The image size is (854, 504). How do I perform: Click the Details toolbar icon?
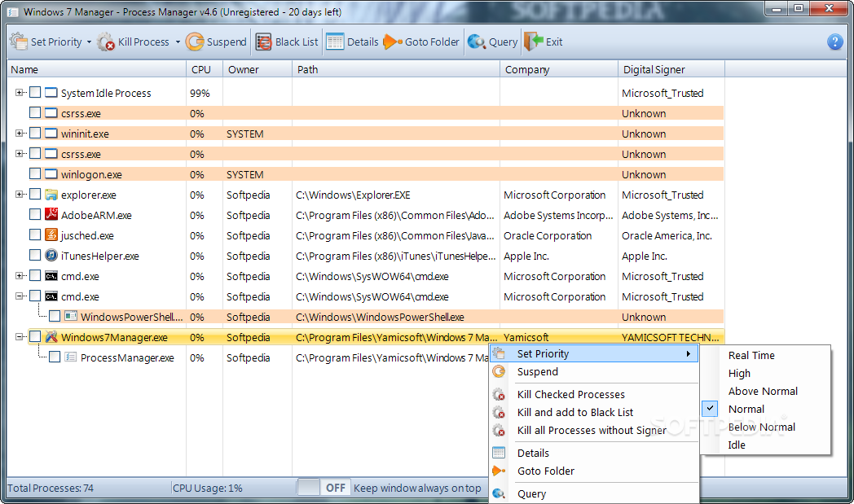335,42
